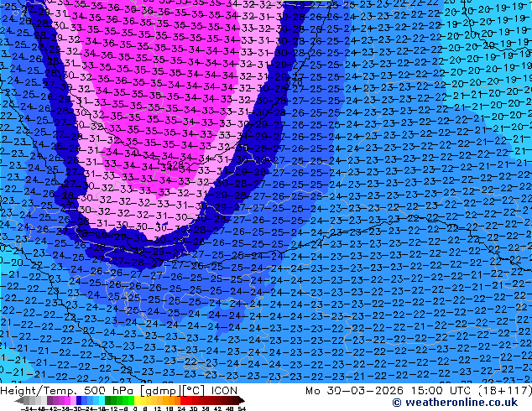Click the light pink swatch in the legend
Image resolution: width=532 pixels, height=411 pixels.
73,400
